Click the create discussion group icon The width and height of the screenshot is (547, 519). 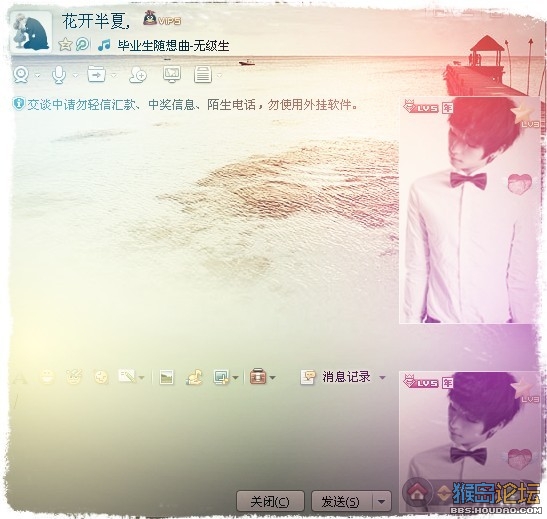(x=137, y=75)
